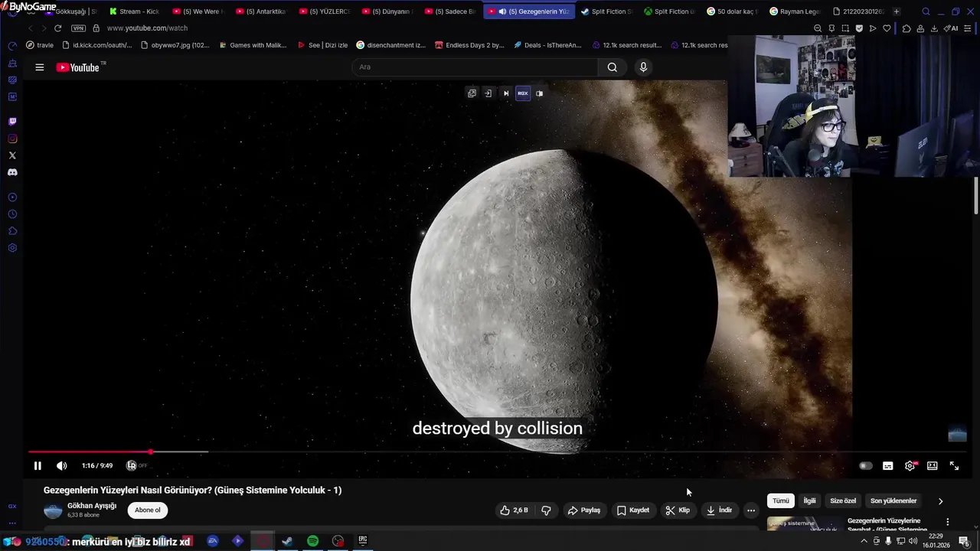Open Steam from the taskbar
Viewport: 980px width, 551px height.
coord(287,541)
